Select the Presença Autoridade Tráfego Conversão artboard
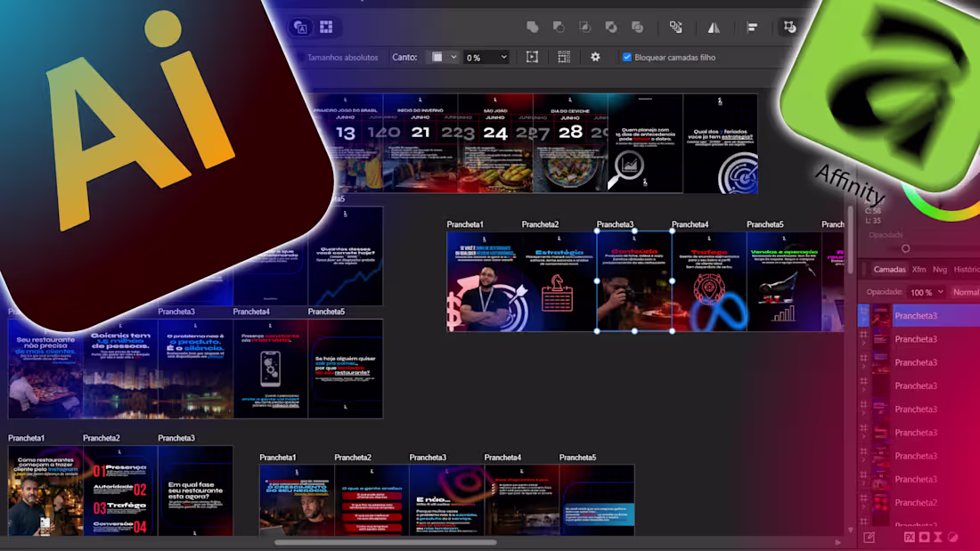The image size is (980, 551). click(120, 490)
